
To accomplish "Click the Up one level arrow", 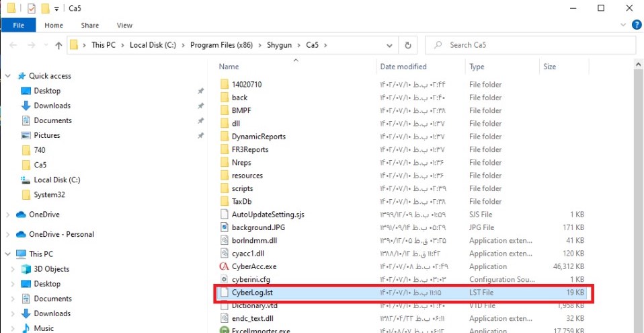I will 58,45.
